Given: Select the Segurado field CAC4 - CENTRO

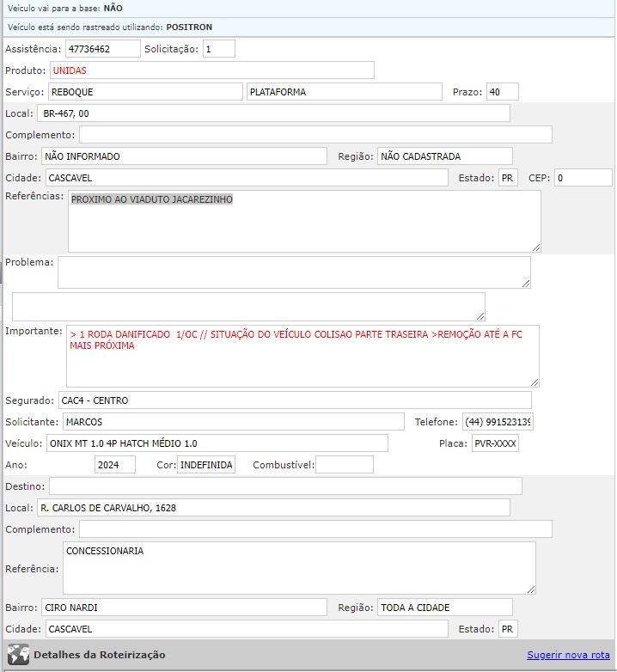Looking at the screenshot, I should point(294,400).
